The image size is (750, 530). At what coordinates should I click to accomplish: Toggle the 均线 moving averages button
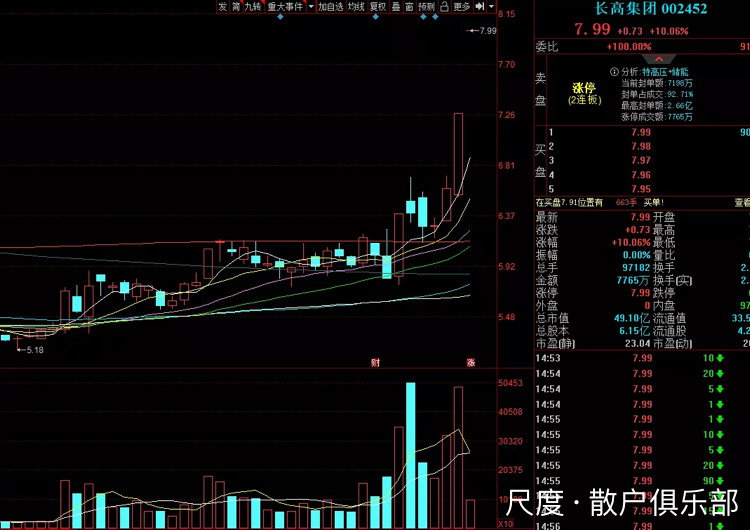(x=356, y=6)
